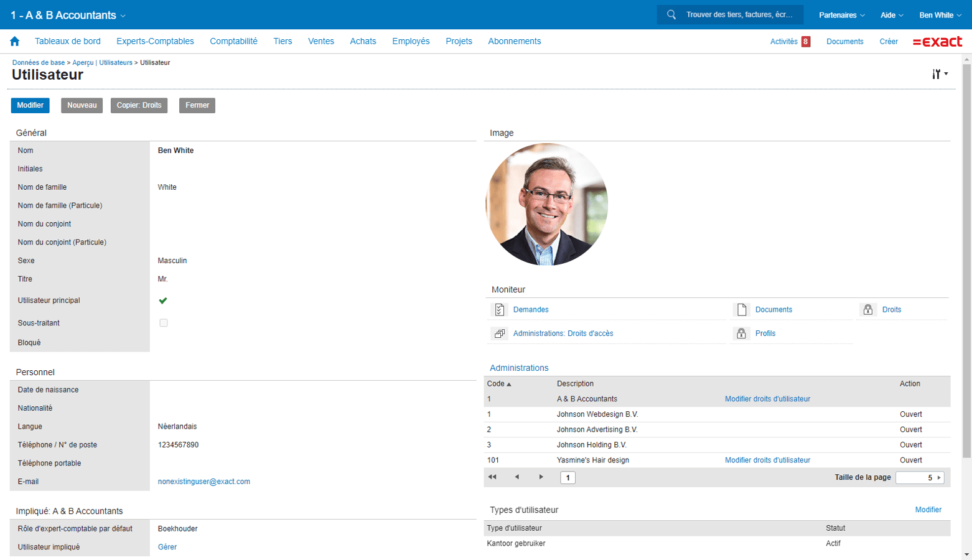Click the Gérer link
Viewport: 972px width, 560px height.
167,547
